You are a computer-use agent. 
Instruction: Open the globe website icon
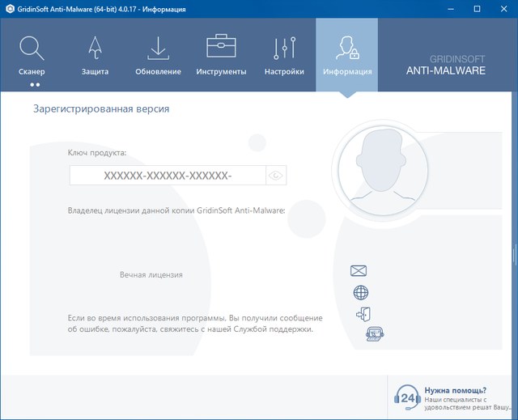(361, 293)
